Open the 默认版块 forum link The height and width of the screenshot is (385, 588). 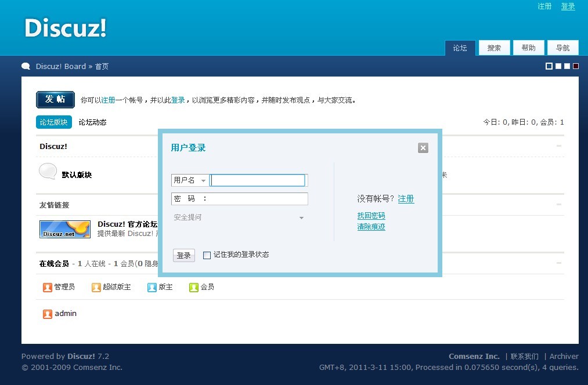click(77, 175)
